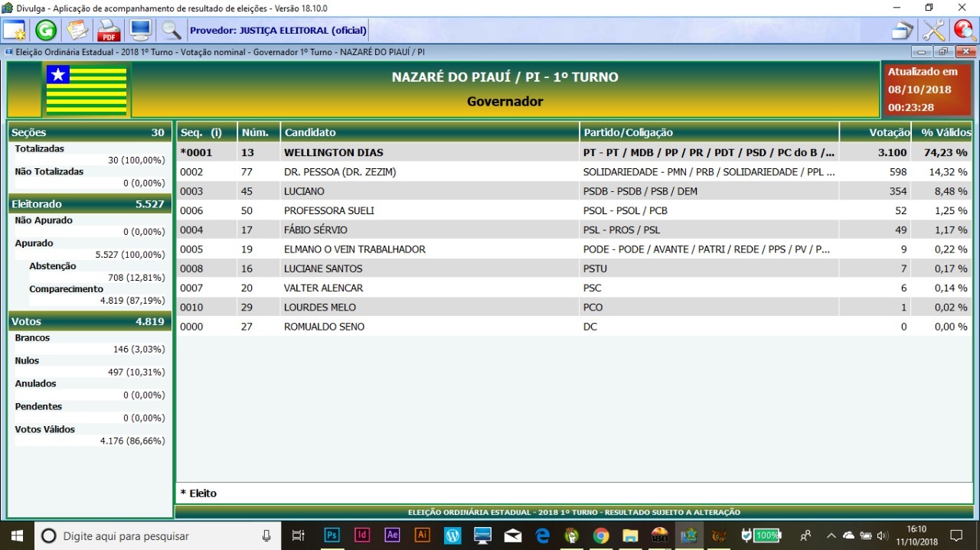Image resolution: width=980 pixels, height=550 pixels.
Task: Export the results to PDF
Action: pyautogui.click(x=109, y=31)
